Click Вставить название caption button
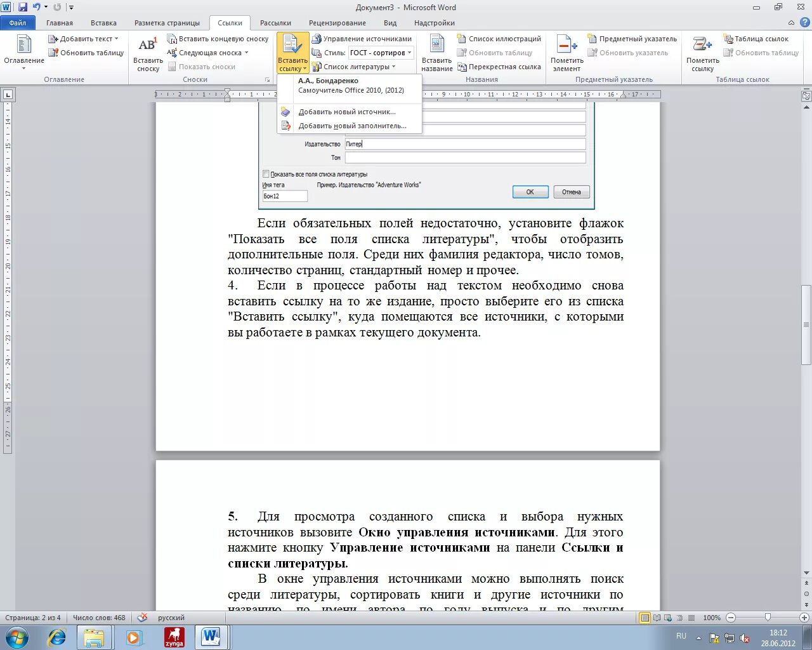This screenshot has width=812, height=650. [436, 53]
